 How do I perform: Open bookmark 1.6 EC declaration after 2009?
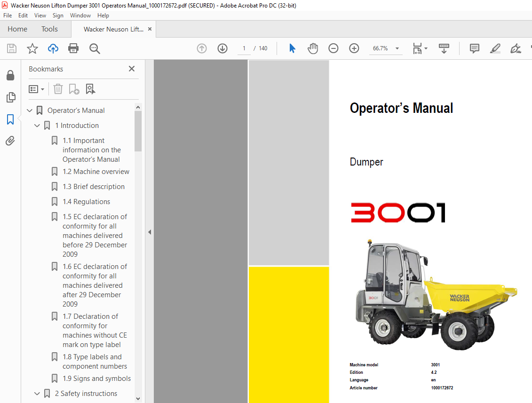point(95,285)
